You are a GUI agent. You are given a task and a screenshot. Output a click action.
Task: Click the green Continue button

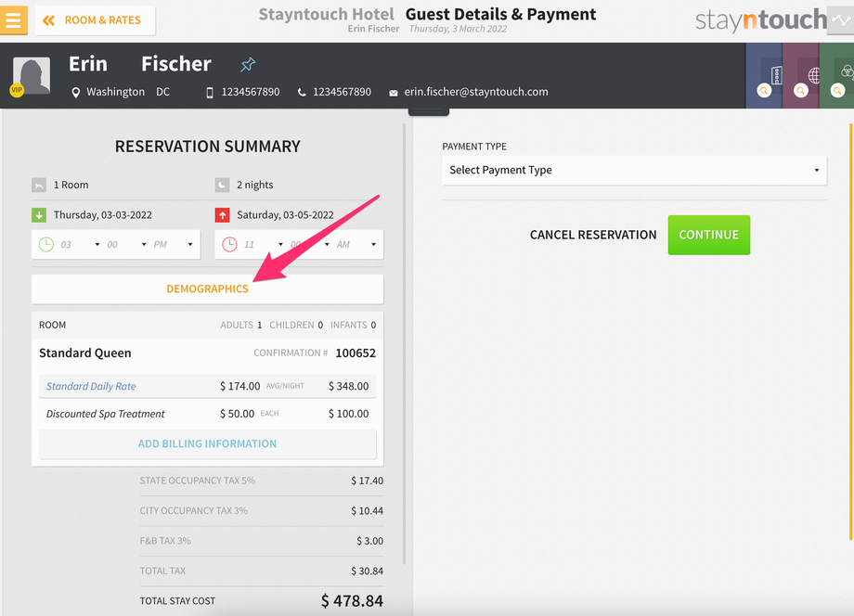[x=708, y=235]
